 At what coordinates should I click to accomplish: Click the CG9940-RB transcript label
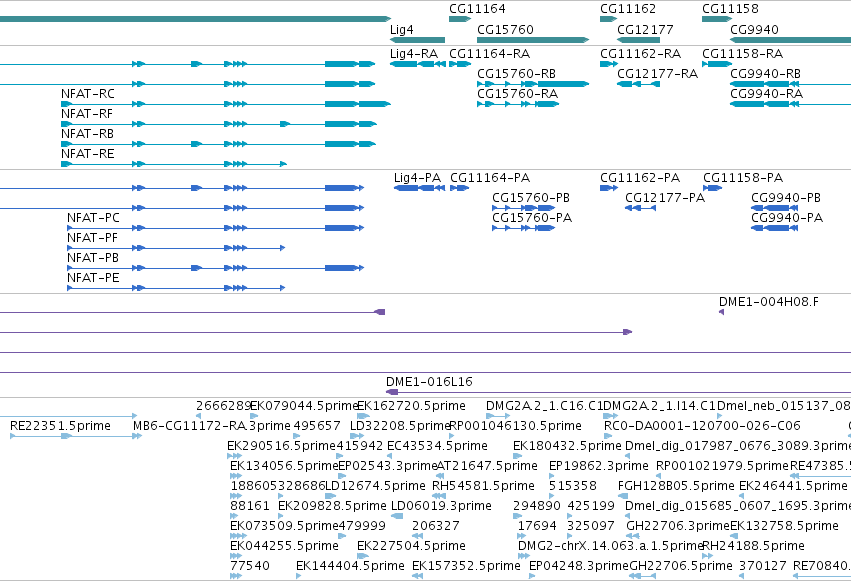pos(765,74)
